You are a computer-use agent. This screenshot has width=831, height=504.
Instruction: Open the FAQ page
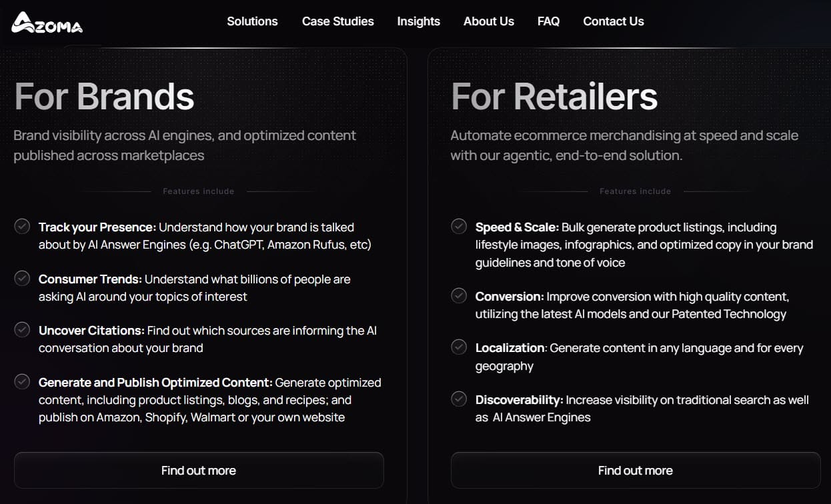tap(548, 21)
